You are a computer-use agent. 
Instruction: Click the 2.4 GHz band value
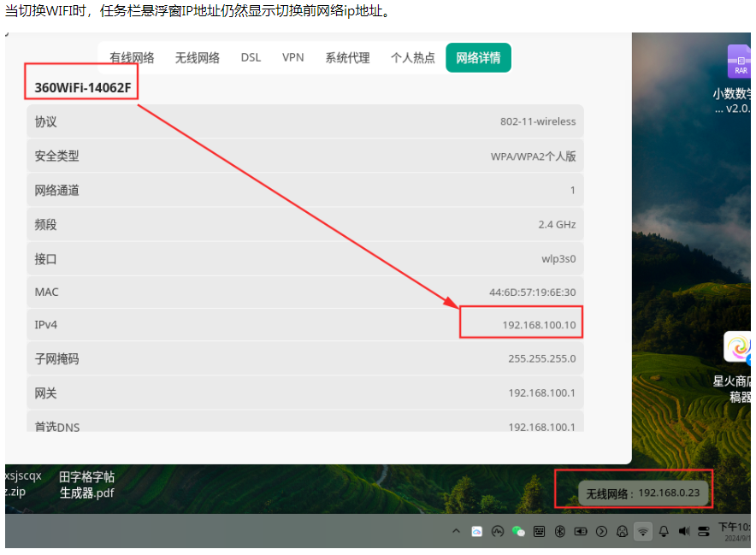(x=557, y=225)
